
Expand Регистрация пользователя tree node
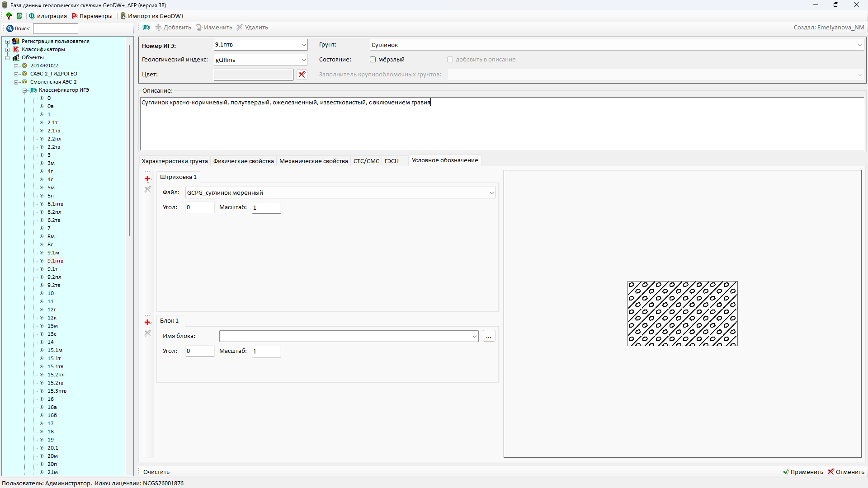click(7, 41)
